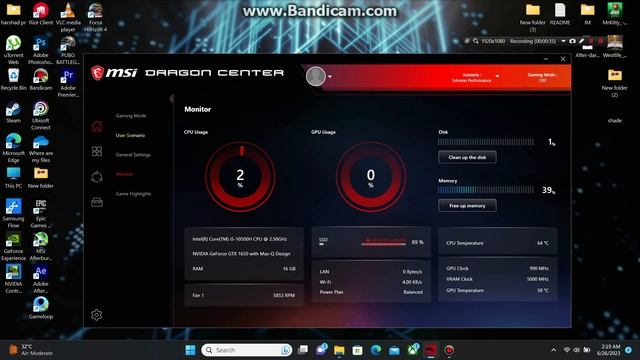Click the Bandicam recording bar dropdown arrow
This screenshot has width=640, height=360.
[x=563, y=41]
